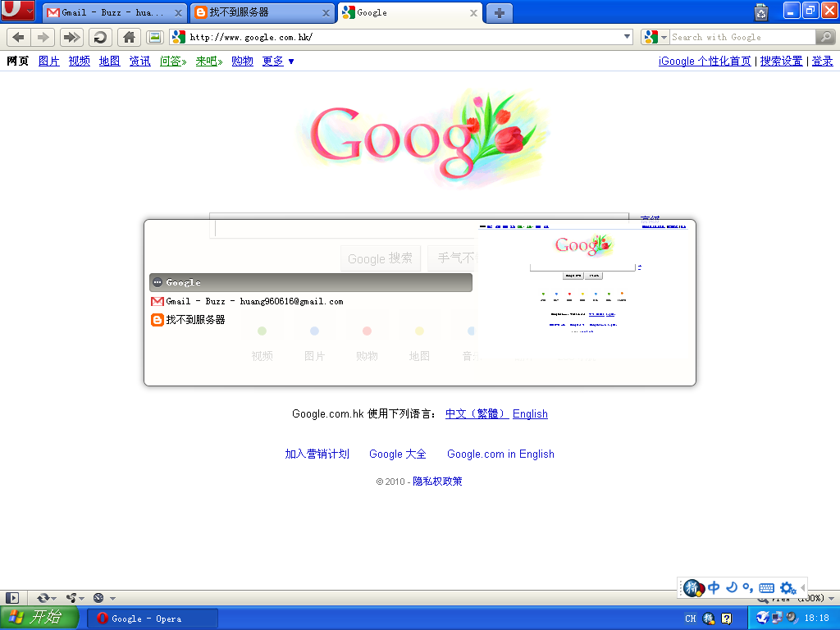Switch Google language to English
840x630 pixels.
[530, 413]
